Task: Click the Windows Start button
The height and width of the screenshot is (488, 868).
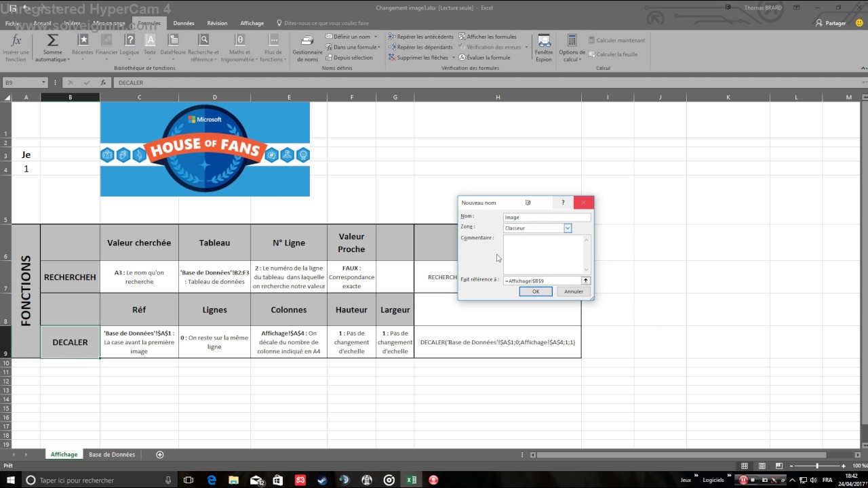Action: click(10, 480)
